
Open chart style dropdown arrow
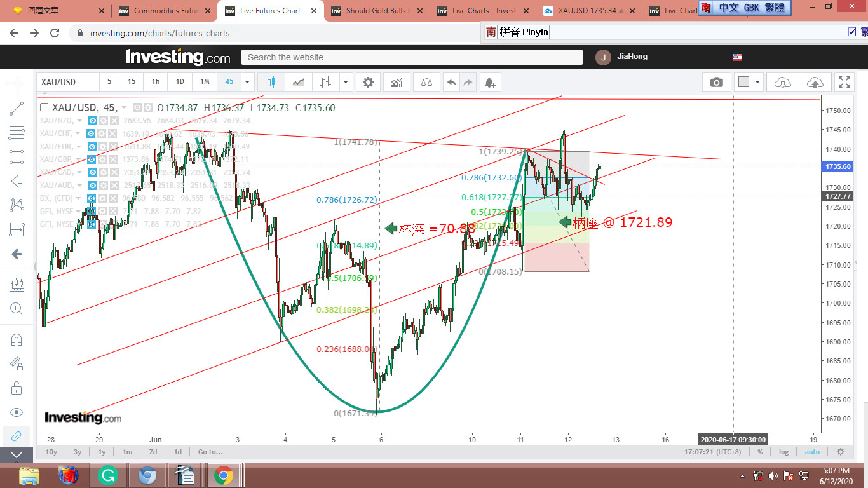[x=346, y=82]
